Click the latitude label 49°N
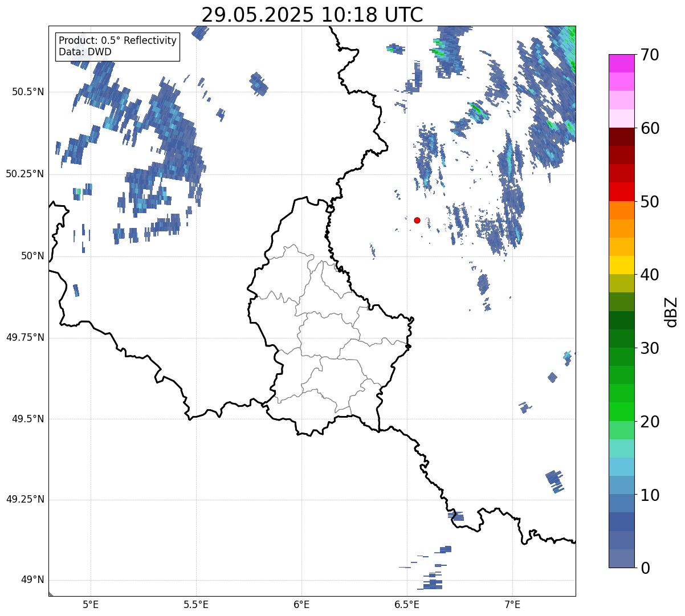Viewport: 685px width, 616px height. click(32, 580)
